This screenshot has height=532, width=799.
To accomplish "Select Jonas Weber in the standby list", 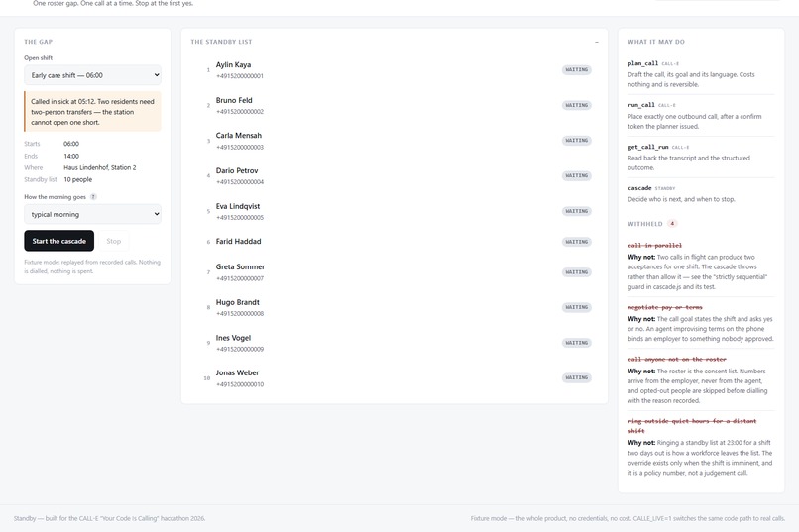I will 395,377.
